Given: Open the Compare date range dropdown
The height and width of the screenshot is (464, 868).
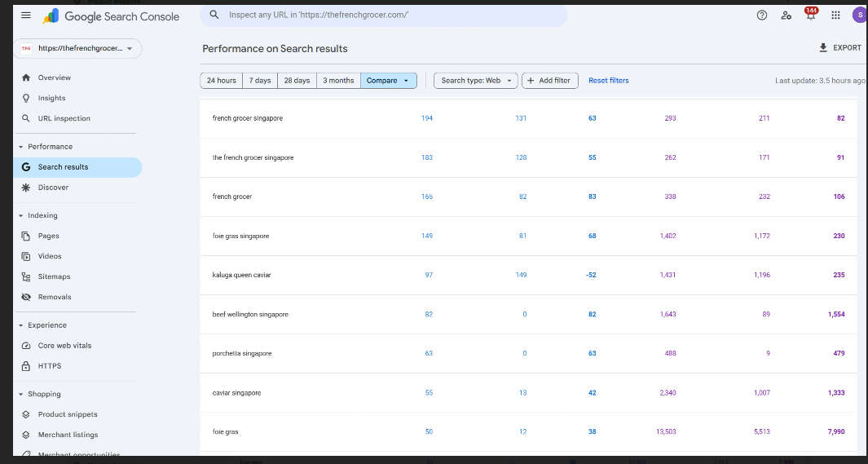Looking at the screenshot, I should pos(388,81).
